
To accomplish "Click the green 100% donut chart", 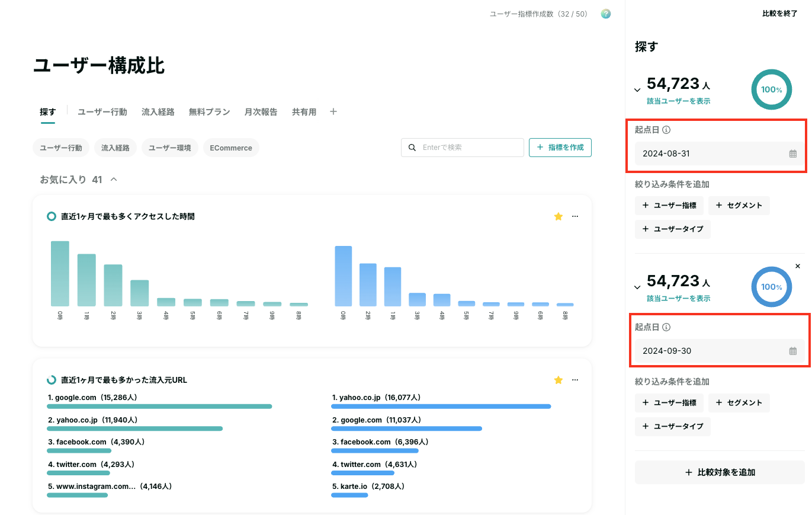I will click(x=772, y=89).
